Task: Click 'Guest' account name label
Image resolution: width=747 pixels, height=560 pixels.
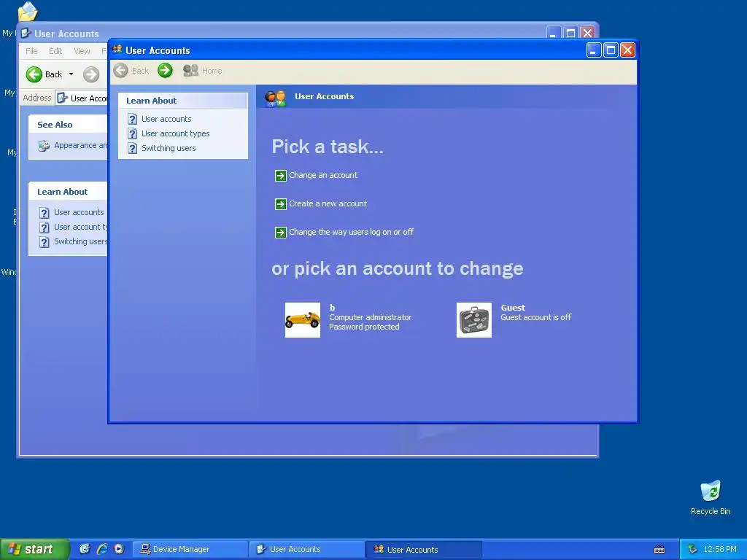Action: (x=513, y=308)
